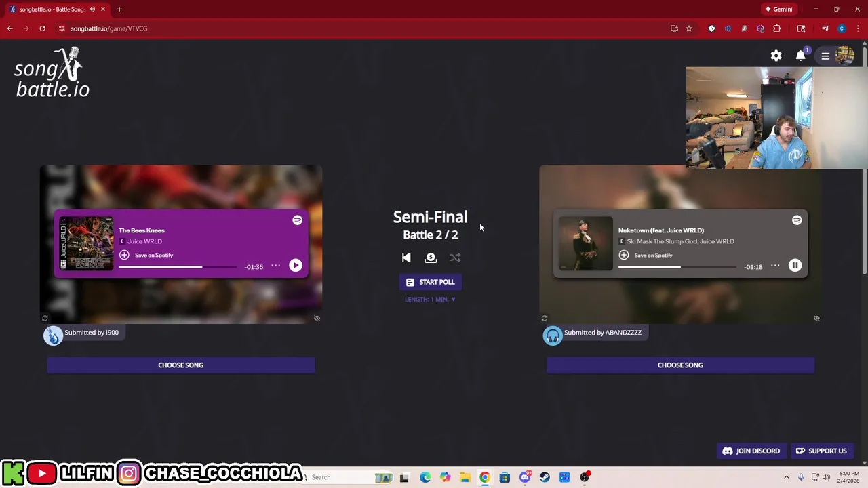
Task: Open a new browser tab
Action: [x=119, y=9]
